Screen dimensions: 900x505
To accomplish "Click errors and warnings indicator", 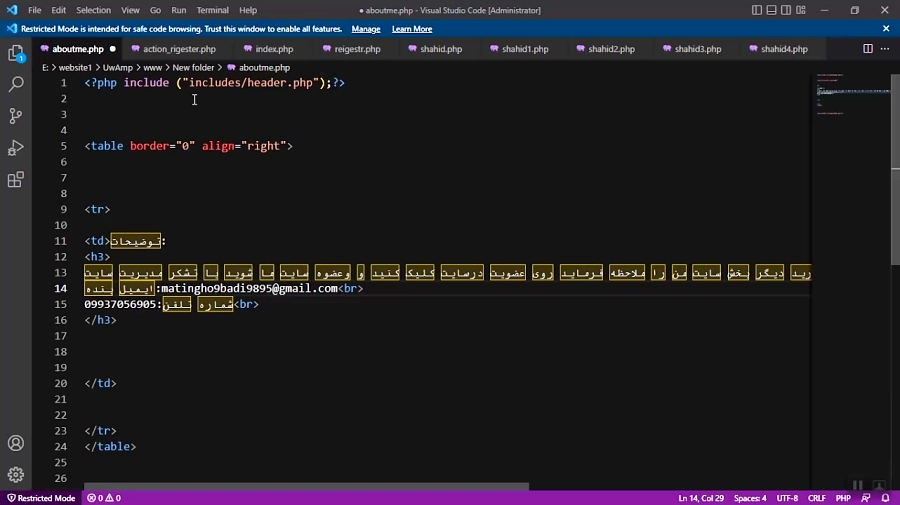I will (x=104, y=498).
